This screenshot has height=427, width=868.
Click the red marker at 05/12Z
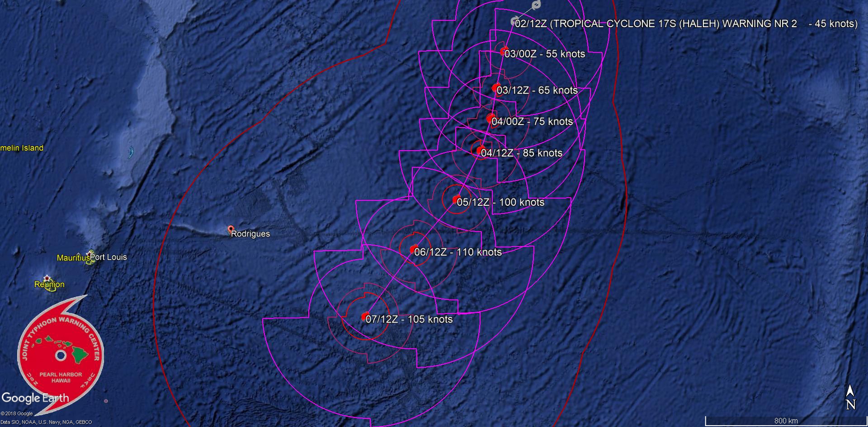(457, 199)
